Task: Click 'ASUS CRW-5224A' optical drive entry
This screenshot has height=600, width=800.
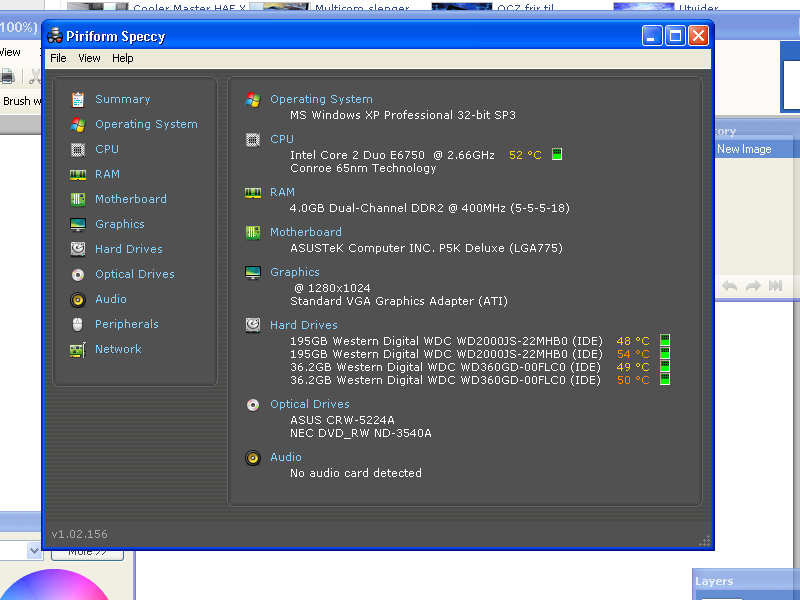Action: tap(342, 420)
